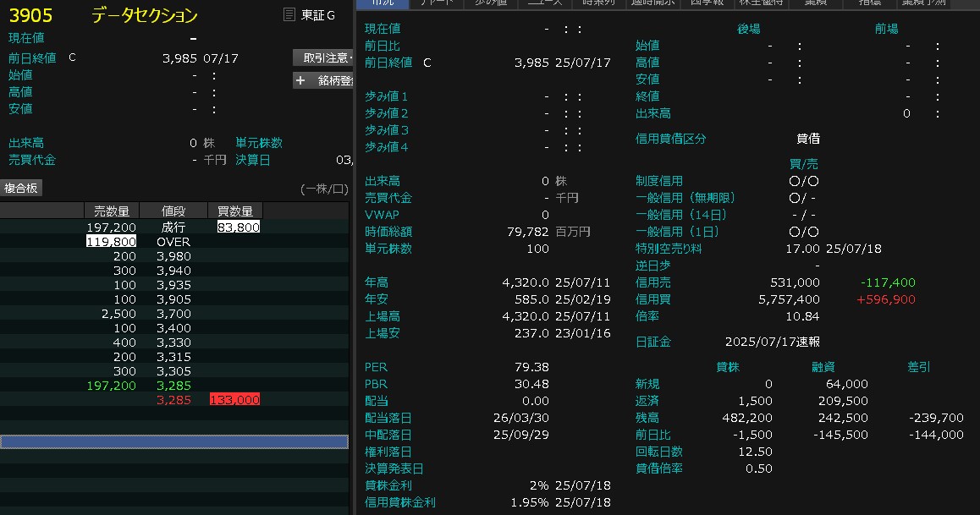Click the stock code 3905
The width and height of the screenshot is (980, 515).
click(x=30, y=15)
